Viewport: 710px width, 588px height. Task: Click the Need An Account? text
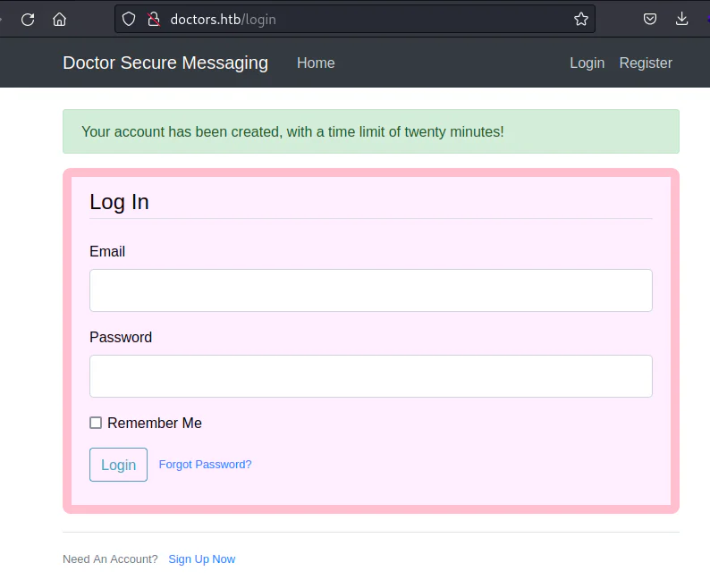(x=110, y=559)
